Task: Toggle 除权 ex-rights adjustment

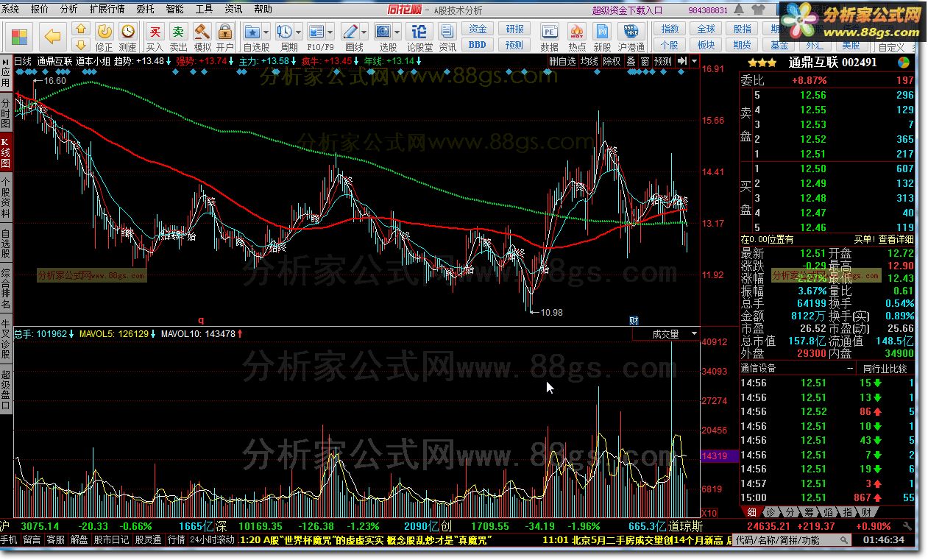Action: pos(612,61)
